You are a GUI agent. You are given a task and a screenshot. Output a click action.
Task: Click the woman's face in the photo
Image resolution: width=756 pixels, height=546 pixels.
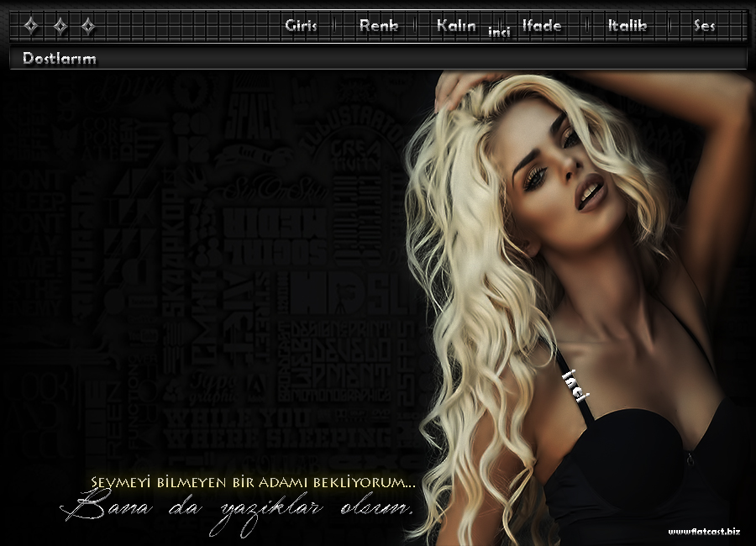pyautogui.click(x=571, y=168)
